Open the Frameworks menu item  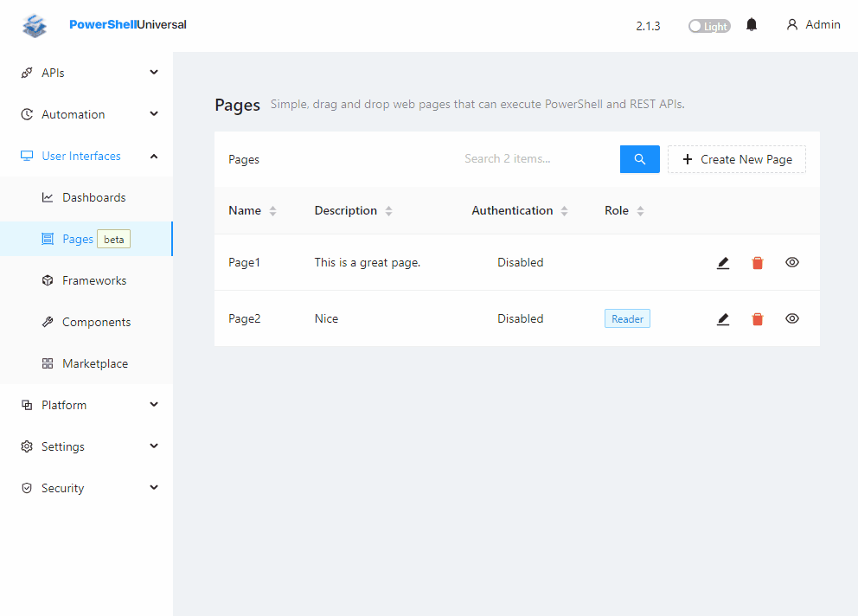click(86, 280)
